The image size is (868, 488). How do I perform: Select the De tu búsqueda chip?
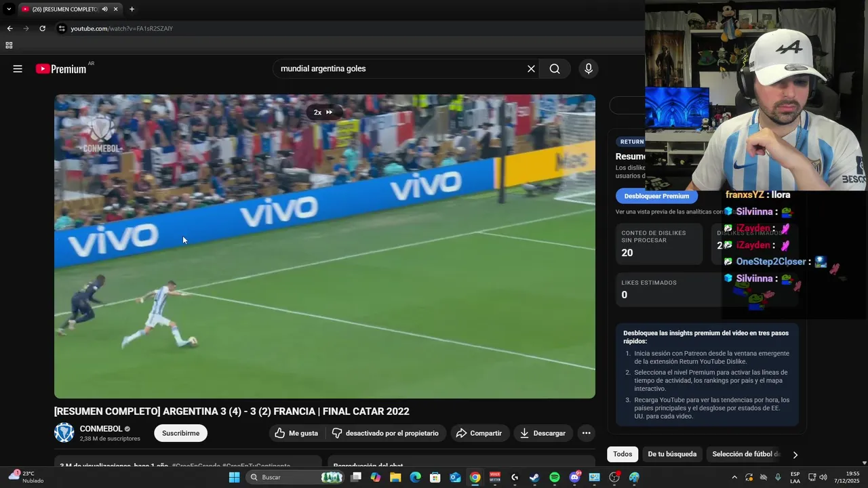672,454
